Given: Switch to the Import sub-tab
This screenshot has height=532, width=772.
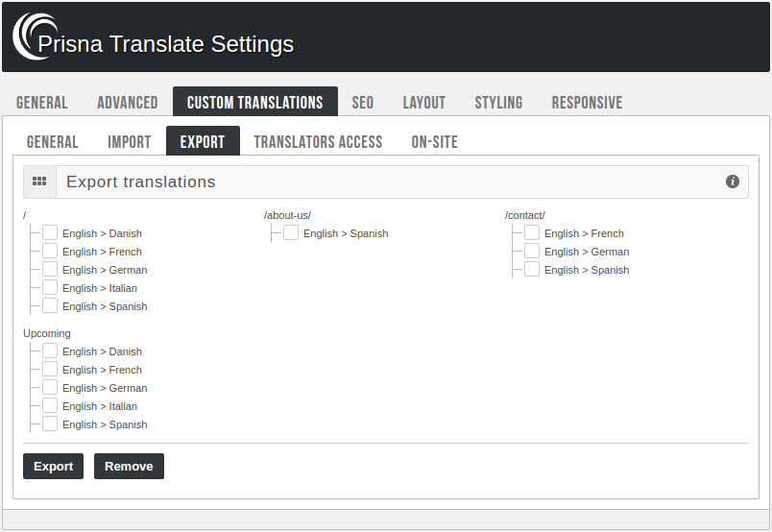Looking at the screenshot, I should (x=130, y=142).
